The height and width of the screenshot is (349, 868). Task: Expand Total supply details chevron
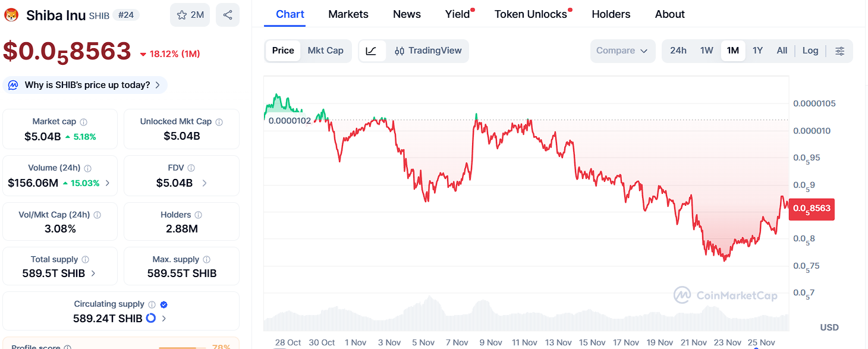click(x=93, y=273)
